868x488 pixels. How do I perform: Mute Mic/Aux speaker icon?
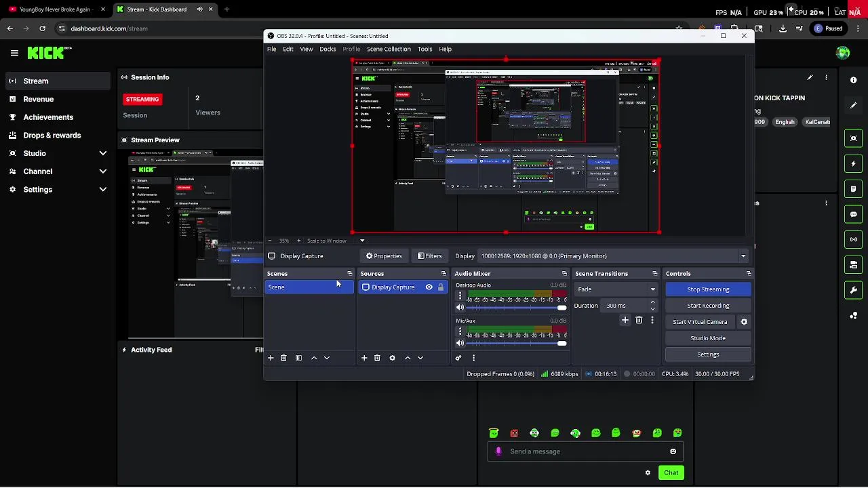point(460,343)
